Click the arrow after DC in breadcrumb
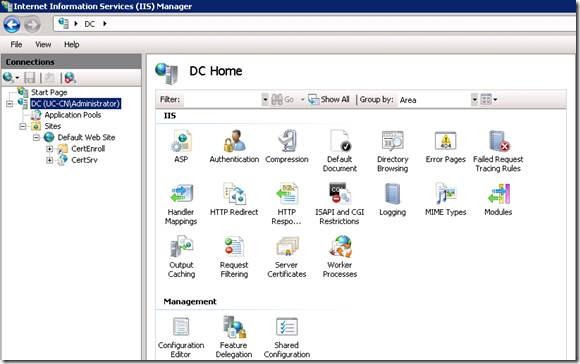Image resolution: width=580 pixels, height=364 pixels. click(x=105, y=24)
